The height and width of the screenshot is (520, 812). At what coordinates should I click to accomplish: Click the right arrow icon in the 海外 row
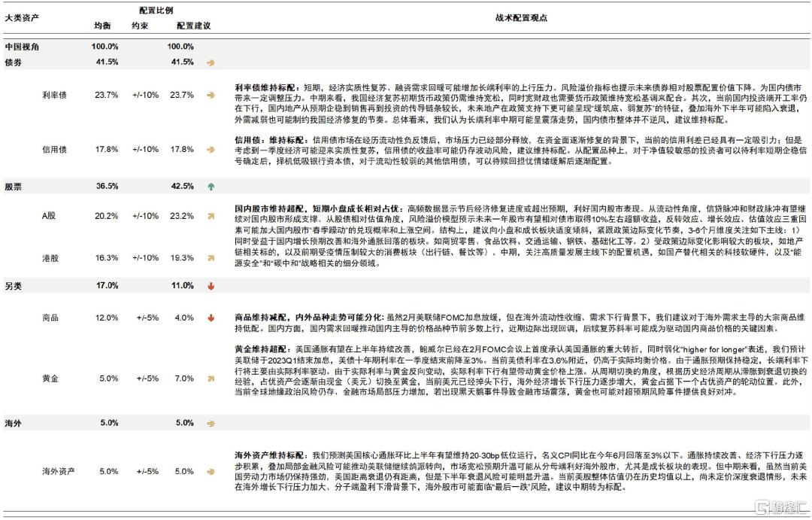coord(211,424)
